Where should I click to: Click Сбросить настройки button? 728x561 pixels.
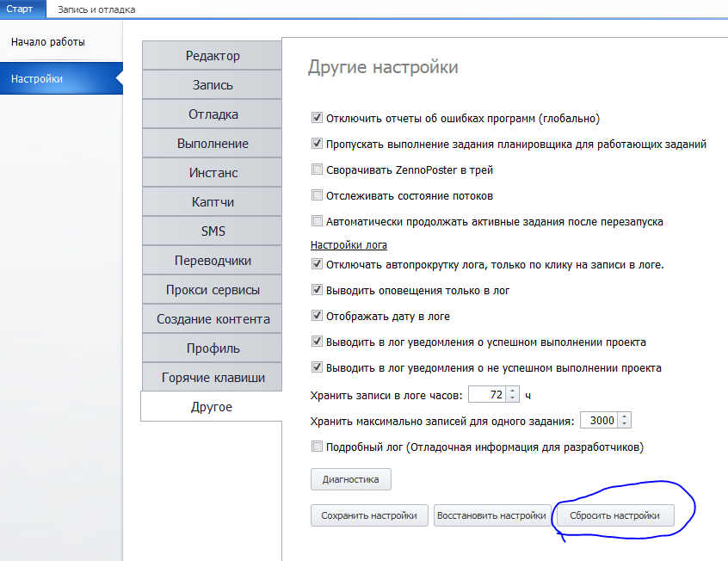(614, 515)
